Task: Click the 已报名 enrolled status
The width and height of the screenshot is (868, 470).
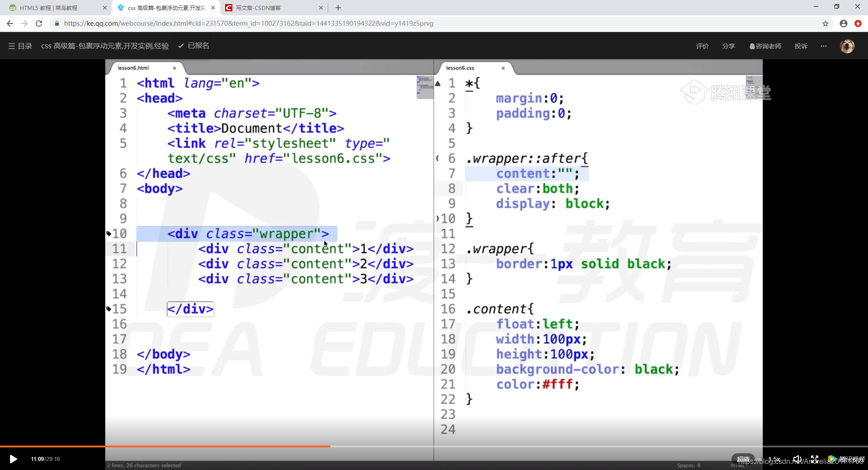Action: (194, 46)
